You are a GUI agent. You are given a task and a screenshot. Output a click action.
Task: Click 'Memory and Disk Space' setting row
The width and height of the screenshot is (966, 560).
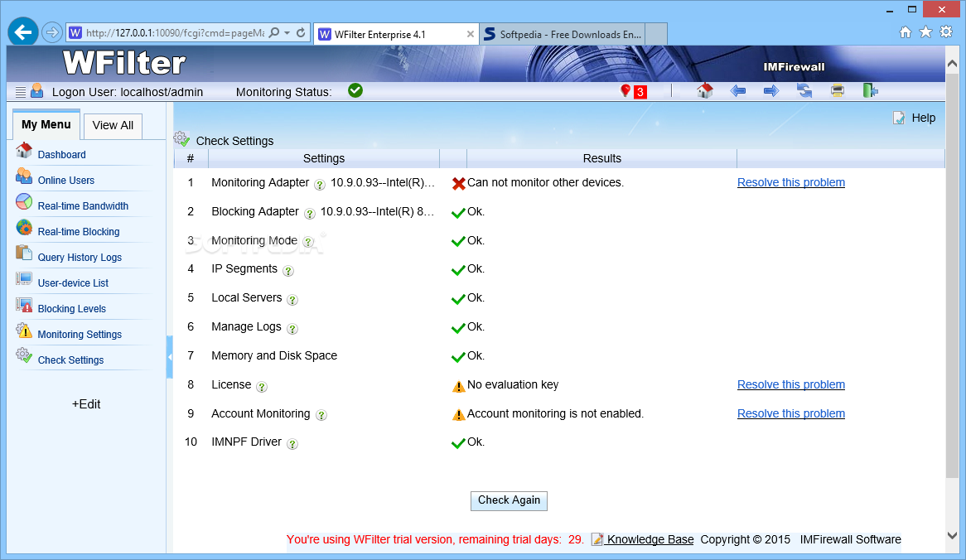pyautogui.click(x=274, y=355)
